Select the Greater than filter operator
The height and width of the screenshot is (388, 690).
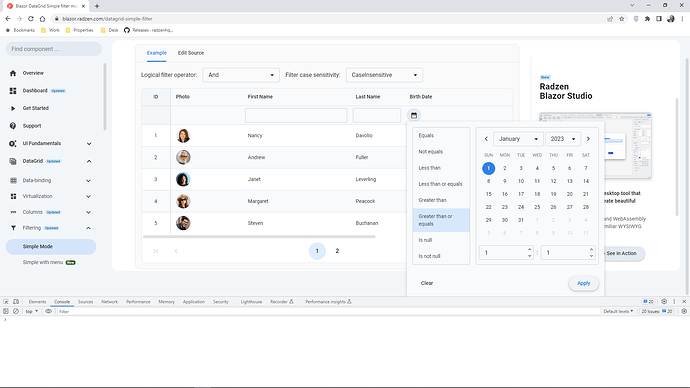click(x=441, y=200)
